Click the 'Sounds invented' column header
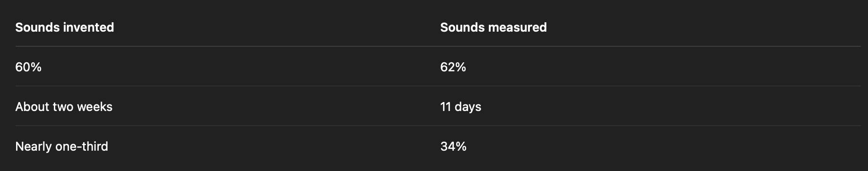 [x=64, y=27]
